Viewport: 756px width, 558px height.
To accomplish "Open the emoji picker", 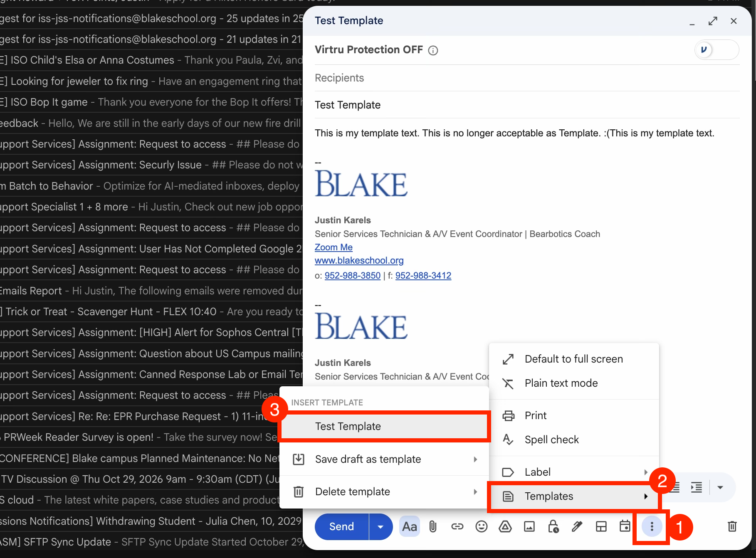I will (481, 527).
